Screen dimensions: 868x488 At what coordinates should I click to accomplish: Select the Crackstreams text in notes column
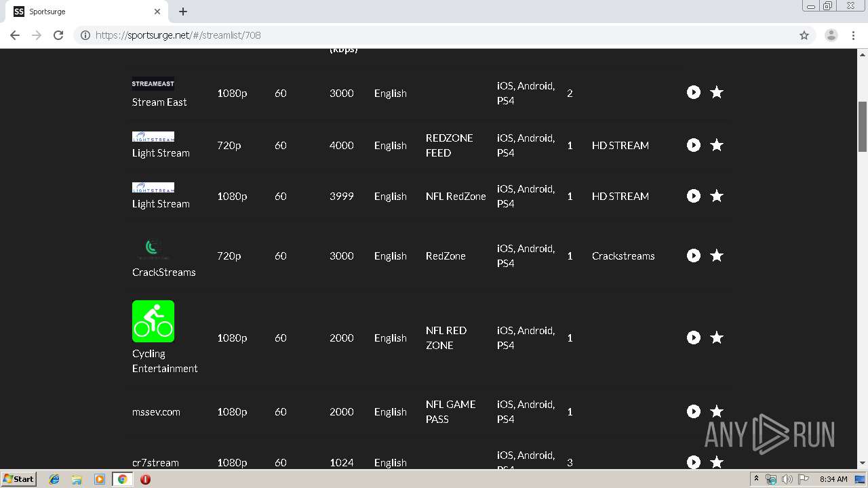[623, 256]
